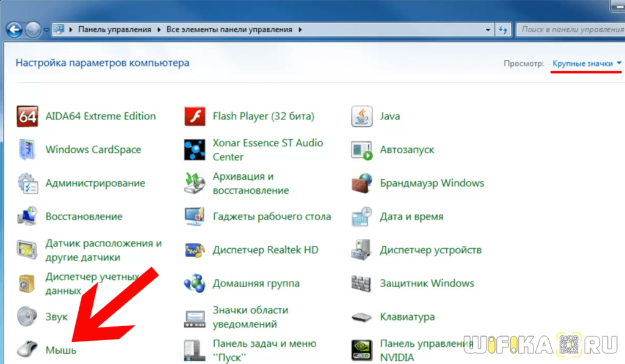Open the Крупные значки view dropdown
The image size is (625, 364).
[587, 63]
